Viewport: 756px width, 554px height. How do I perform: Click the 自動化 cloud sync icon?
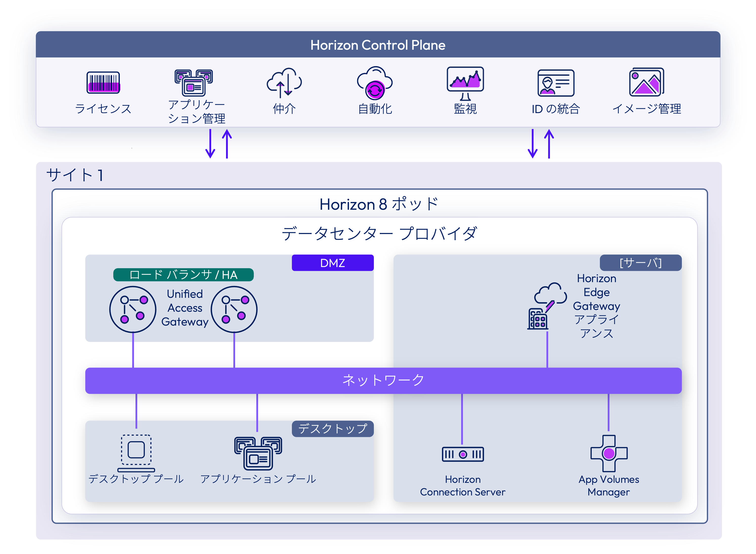click(375, 83)
